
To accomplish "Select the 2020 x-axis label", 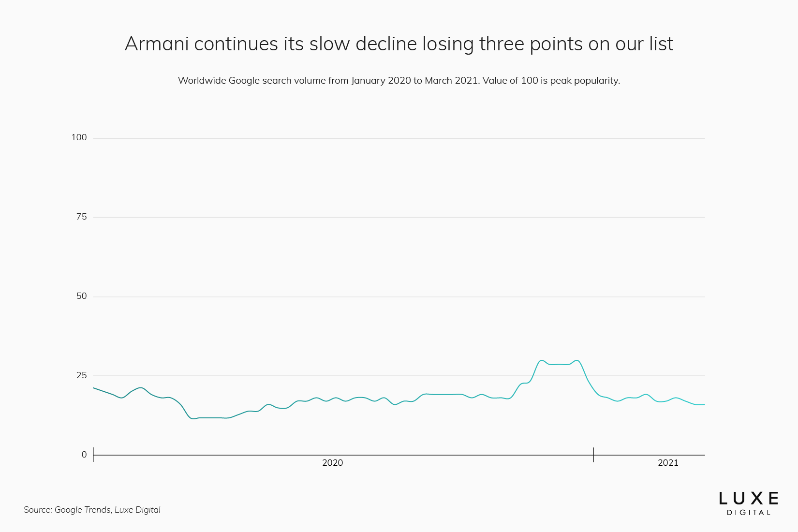I will pos(332,463).
